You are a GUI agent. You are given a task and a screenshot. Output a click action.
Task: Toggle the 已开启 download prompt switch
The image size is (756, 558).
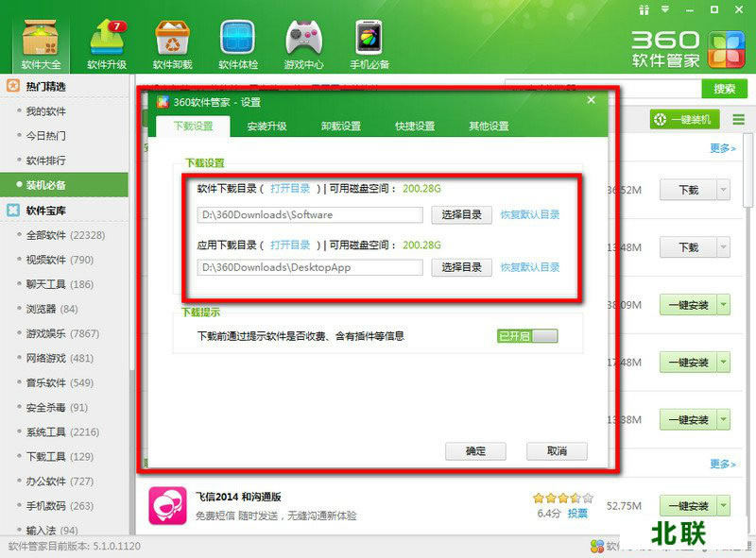527,335
